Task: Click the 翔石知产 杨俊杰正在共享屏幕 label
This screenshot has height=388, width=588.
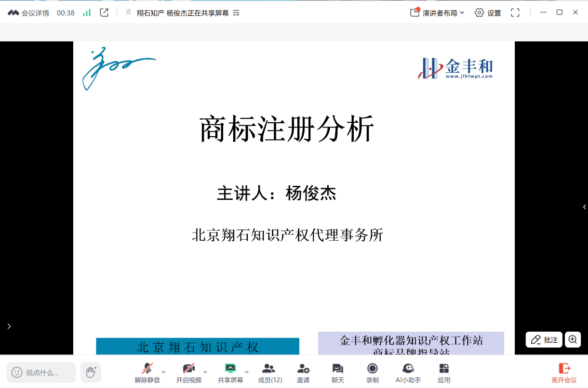Action: click(183, 13)
